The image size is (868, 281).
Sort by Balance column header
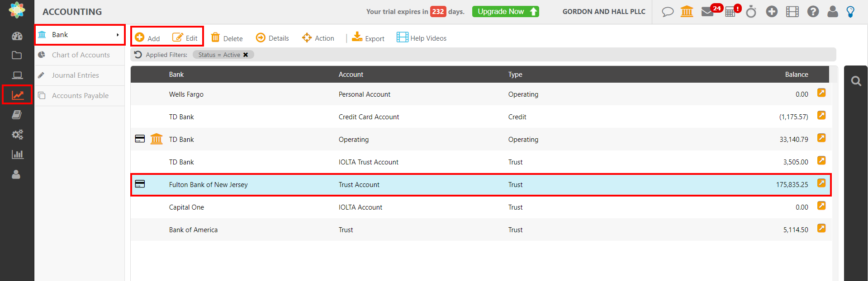pyautogui.click(x=797, y=75)
